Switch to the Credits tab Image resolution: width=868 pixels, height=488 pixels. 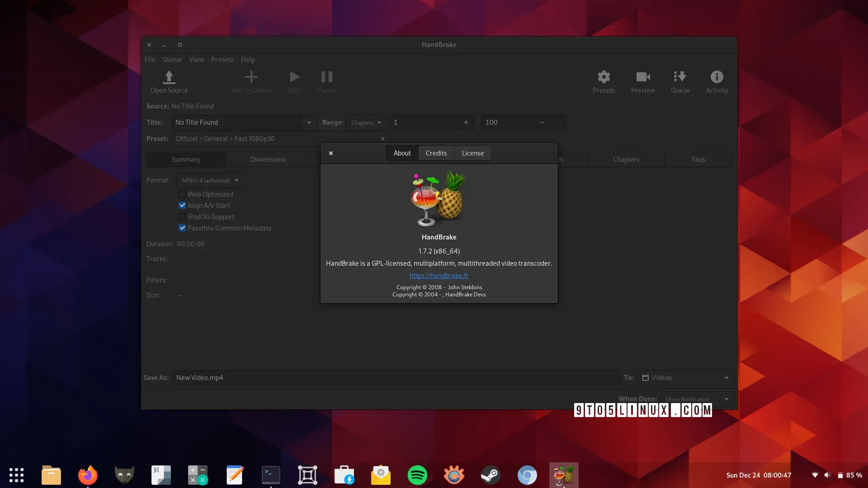pyautogui.click(x=436, y=153)
